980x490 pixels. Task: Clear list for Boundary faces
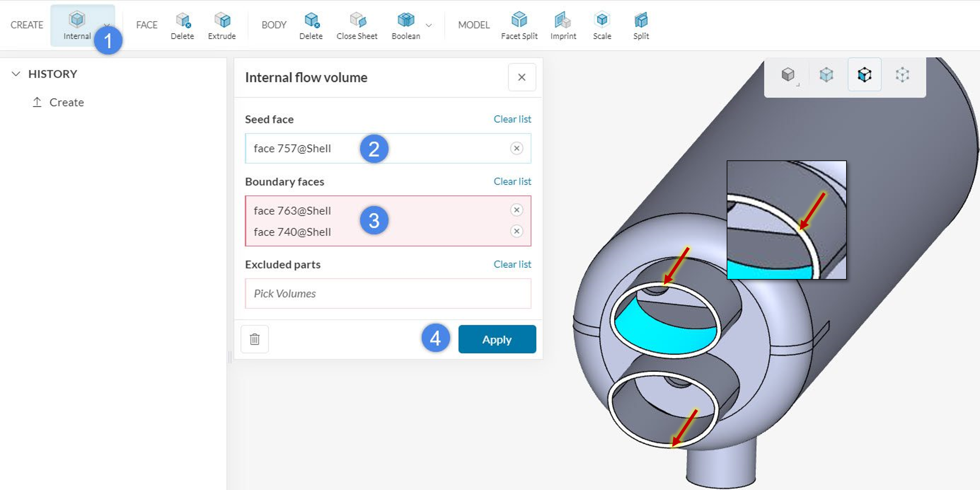[x=512, y=181]
